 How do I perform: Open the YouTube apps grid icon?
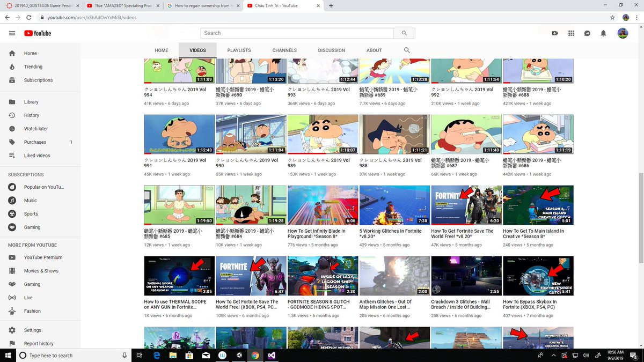(571, 33)
